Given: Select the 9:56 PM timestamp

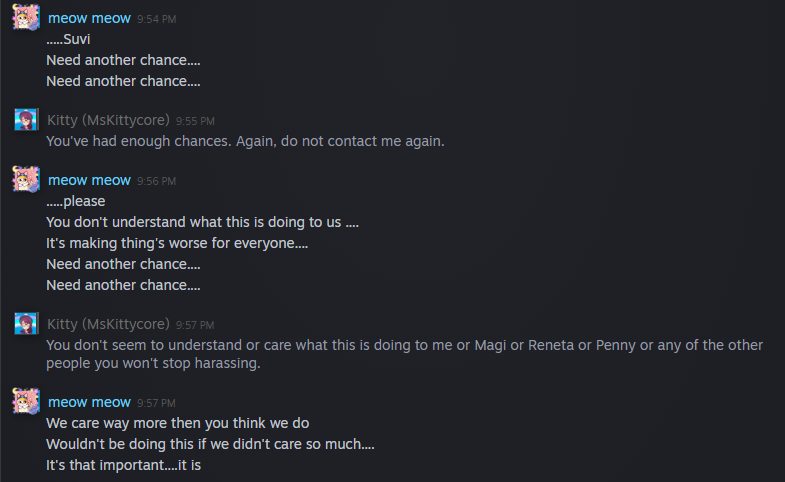Looking at the screenshot, I should point(157,181).
